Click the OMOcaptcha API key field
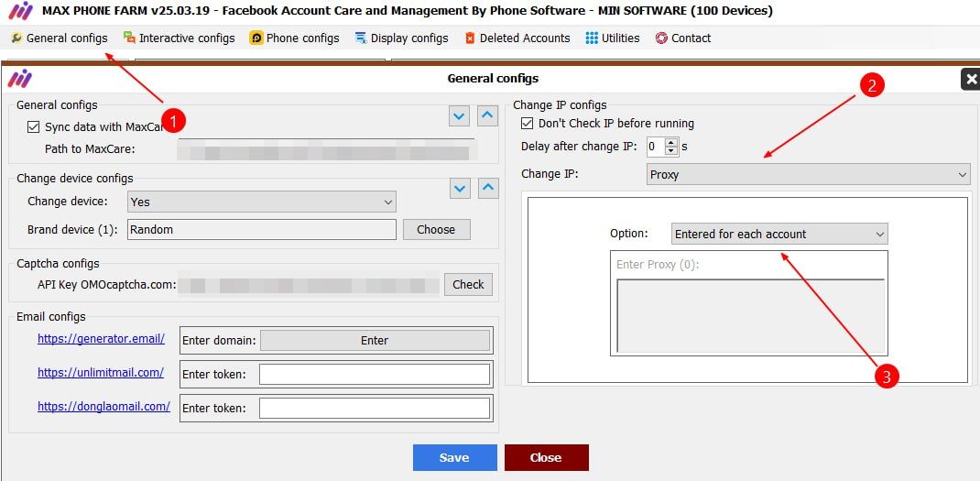Image resolution: width=980 pixels, height=481 pixels. click(x=309, y=285)
